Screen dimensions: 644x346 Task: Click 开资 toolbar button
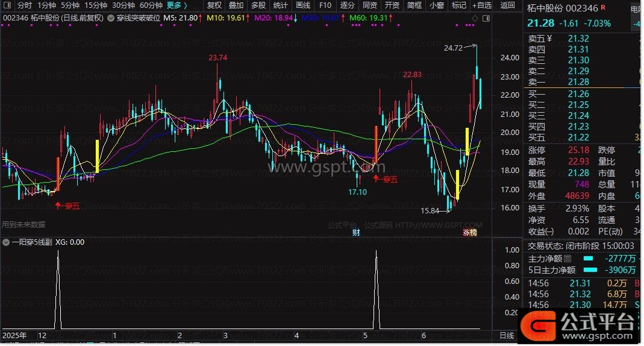pyautogui.click(x=392, y=5)
